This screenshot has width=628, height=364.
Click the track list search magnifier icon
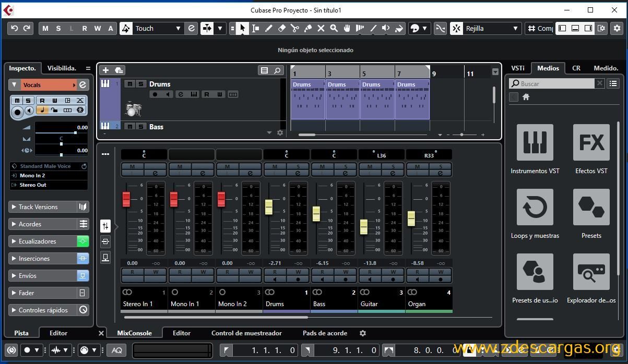tap(277, 70)
